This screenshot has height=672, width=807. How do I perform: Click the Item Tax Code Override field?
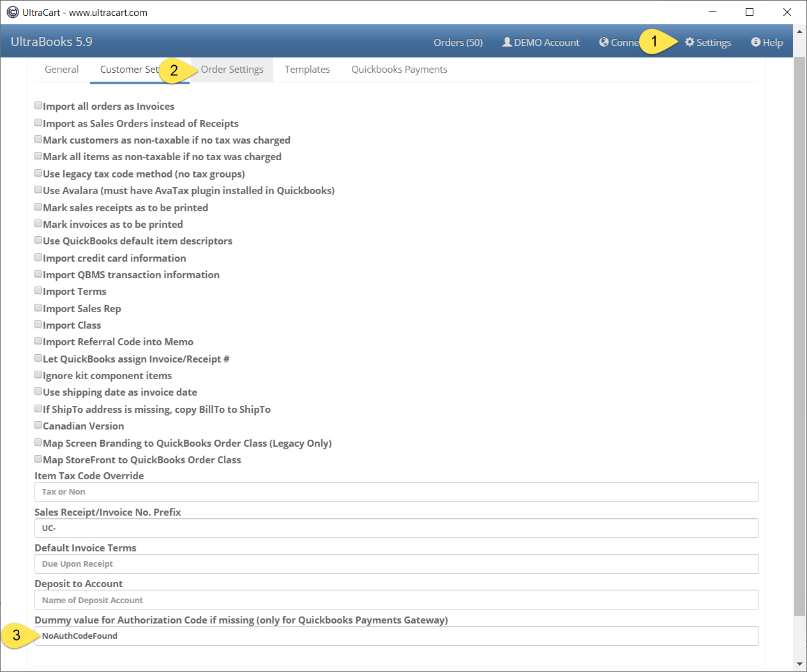(x=396, y=492)
